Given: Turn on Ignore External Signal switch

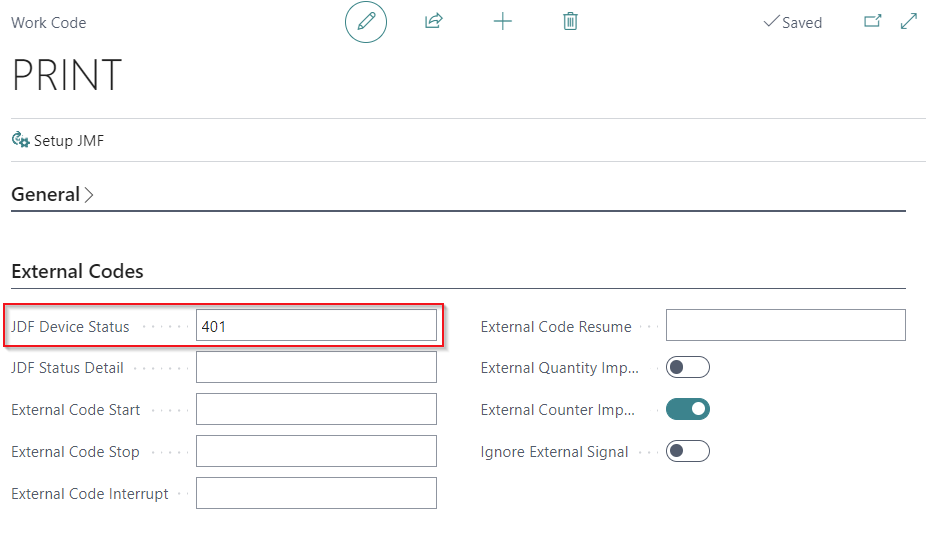Looking at the screenshot, I should (x=687, y=451).
